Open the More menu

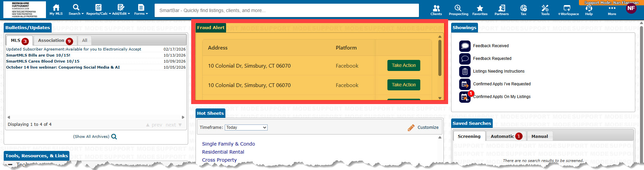612,10
